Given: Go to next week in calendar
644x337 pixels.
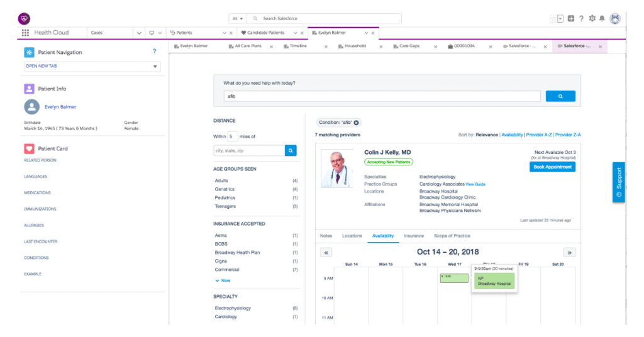Looking at the screenshot, I should [x=569, y=252].
